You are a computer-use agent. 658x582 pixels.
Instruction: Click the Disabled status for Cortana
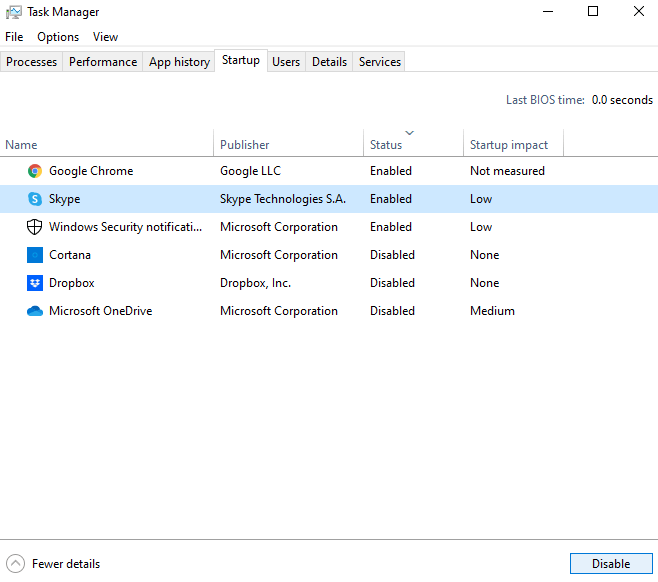pos(392,255)
